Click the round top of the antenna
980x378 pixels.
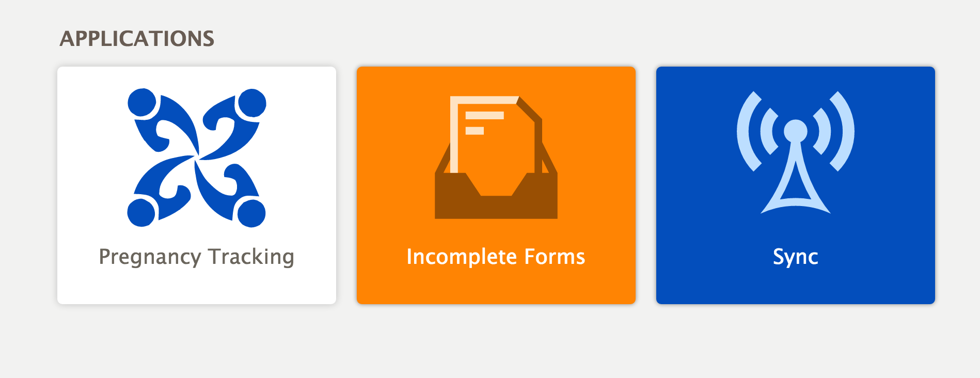[795, 131]
